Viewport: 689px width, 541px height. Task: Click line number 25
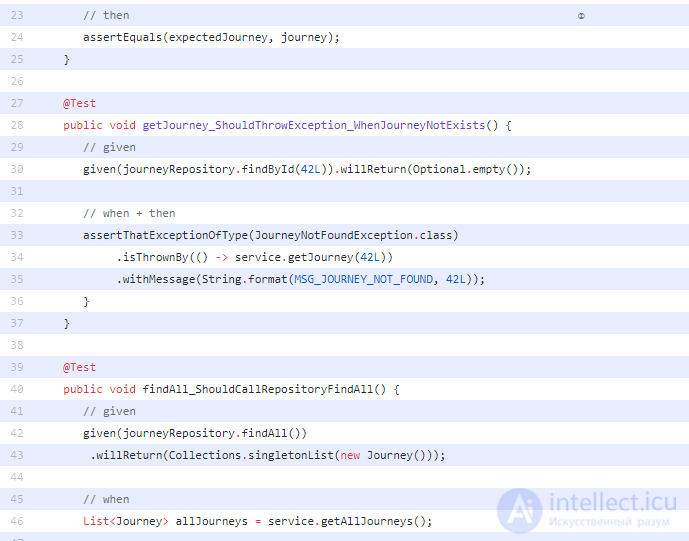click(17, 59)
